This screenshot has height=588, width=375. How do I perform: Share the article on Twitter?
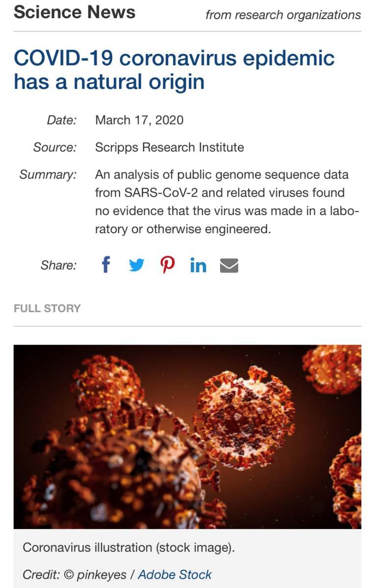click(137, 265)
